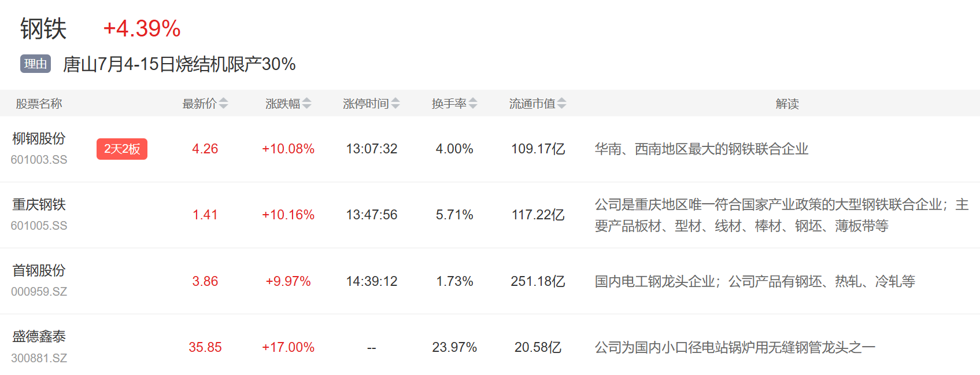980x375 pixels.
Task: Open stock 重庆钢铁
Action: (x=39, y=205)
